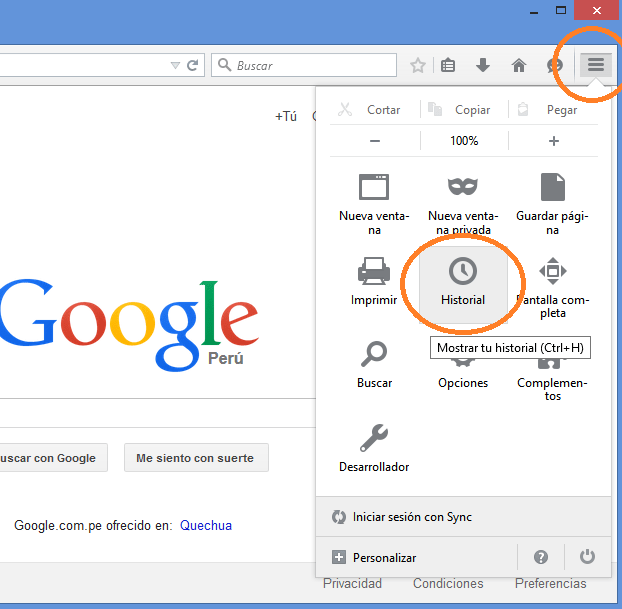Screen dimensions: 622x609
Task: Click Buscar con Google button
Action: coord(54,457)
